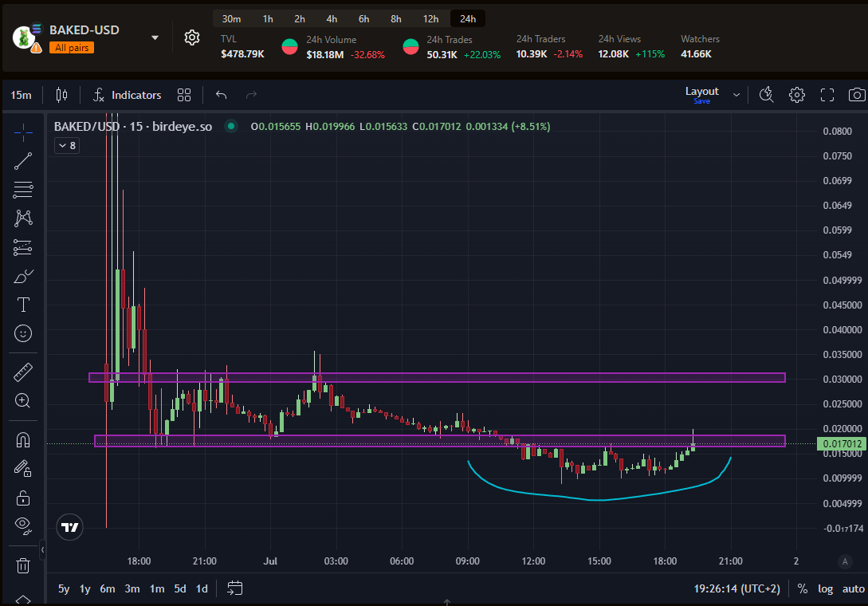Select the trend line tool
Screen dimensions: 868x606
pyautogui.click(x=23, y=160)
